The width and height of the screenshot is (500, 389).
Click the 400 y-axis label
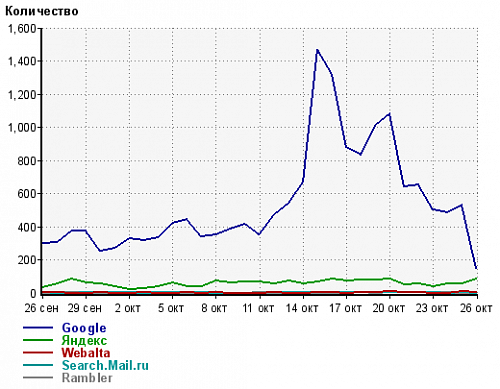(x=27, y=227)
